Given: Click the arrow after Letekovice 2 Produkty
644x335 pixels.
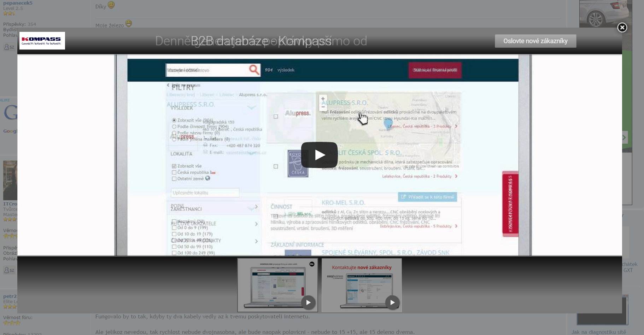Looking at the screenshot, I should [x=456, y=176].
